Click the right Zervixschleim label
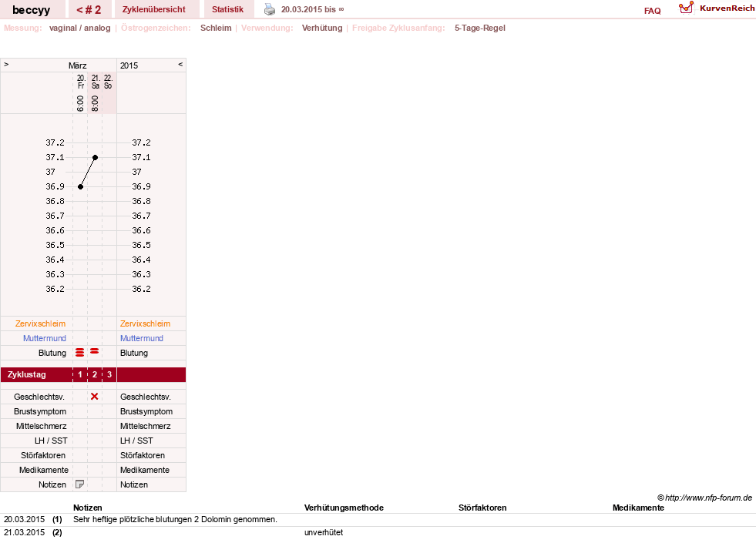 click(145, 323)
